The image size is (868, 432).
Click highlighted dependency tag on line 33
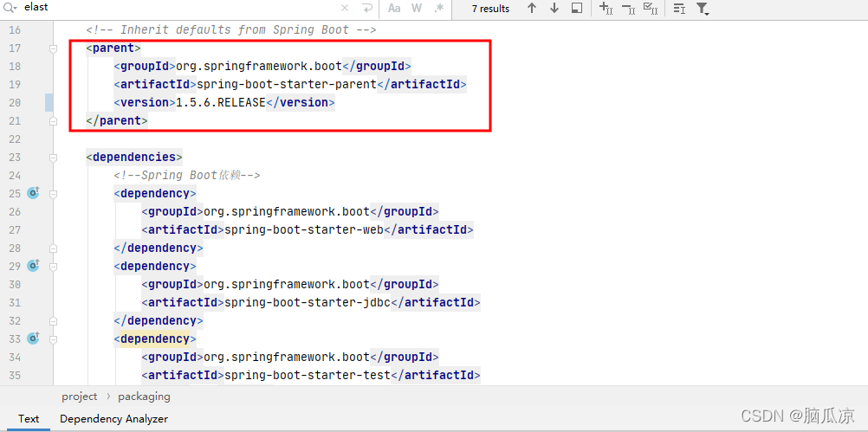(x=155, y=339)
